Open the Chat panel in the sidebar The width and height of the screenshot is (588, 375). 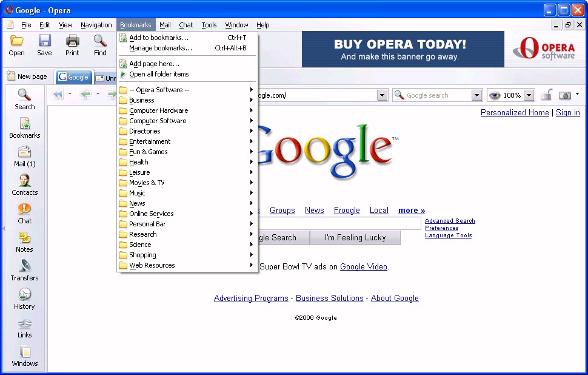pyautogui.click(x=25, y=213)
